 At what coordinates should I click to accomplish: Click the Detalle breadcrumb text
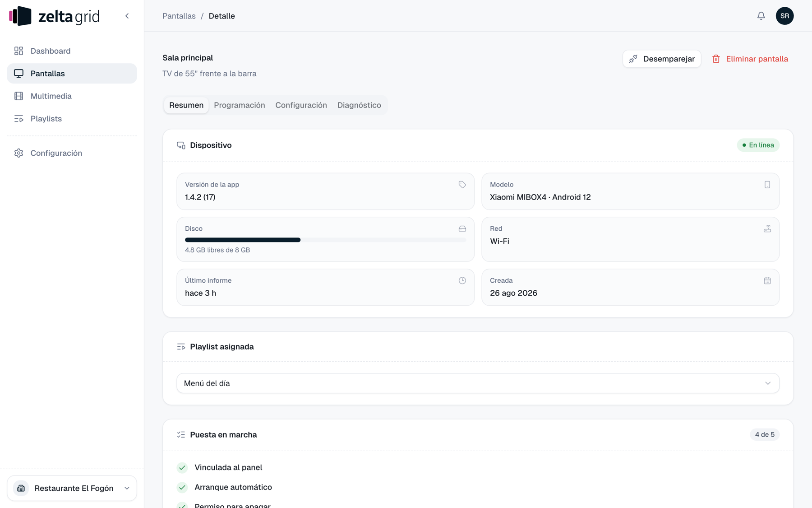click(x=221, y=16)
